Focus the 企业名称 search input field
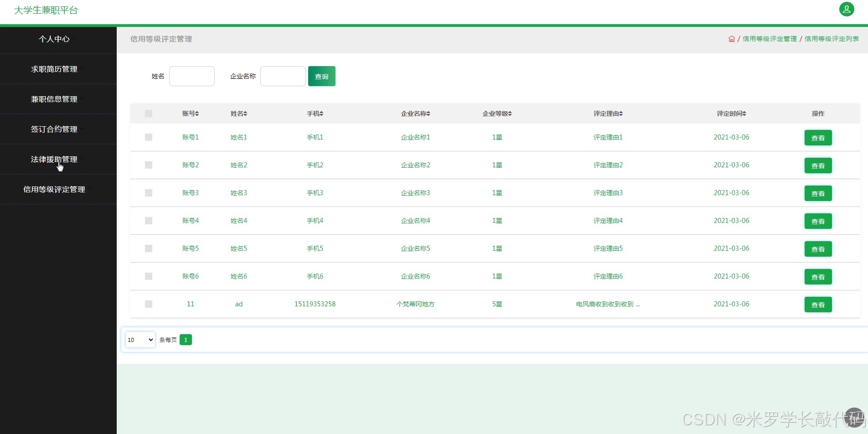This screenshot has height=434, width=868. [283, 76]
